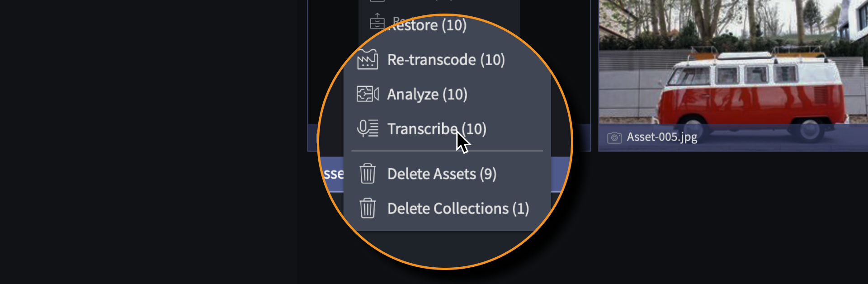Select Delete Assets (9) option
Image resolution: width=868 pixels, height=284 pixels.
pyautogui.click(x=442, y=174)
